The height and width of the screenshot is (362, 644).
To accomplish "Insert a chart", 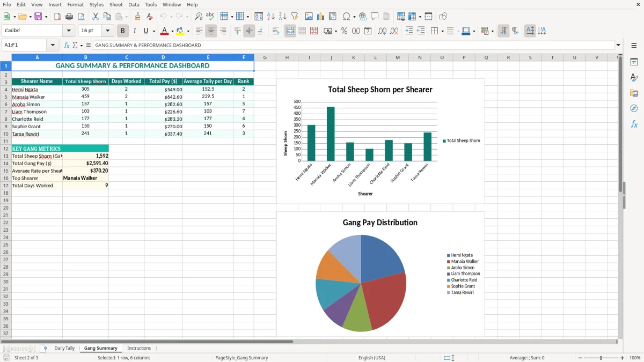I will point(321,17).
